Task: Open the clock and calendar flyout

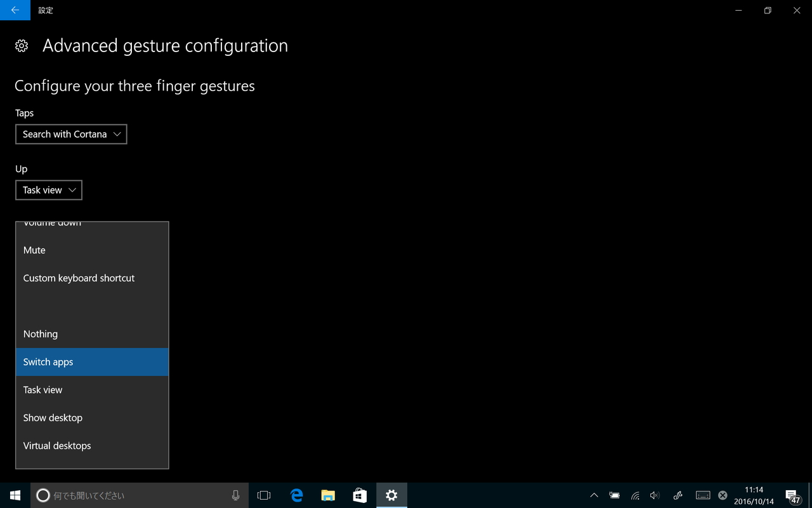Action: click(754, 495)
